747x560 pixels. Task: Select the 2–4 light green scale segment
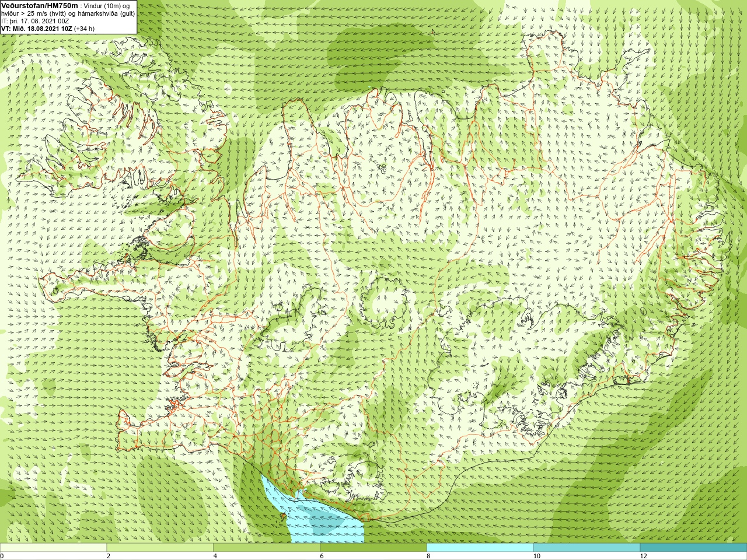click(160, 548)
